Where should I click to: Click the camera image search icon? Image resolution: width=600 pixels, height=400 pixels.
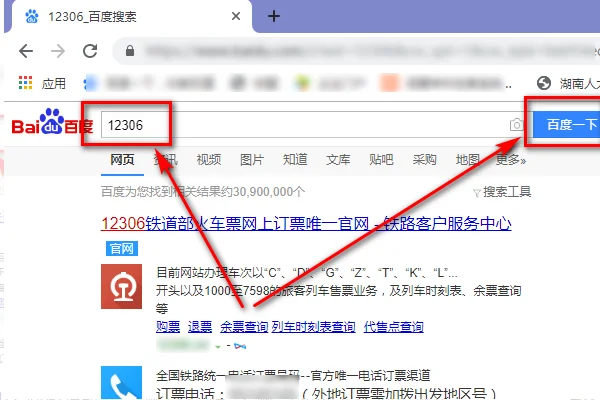[x=517, y=125]
